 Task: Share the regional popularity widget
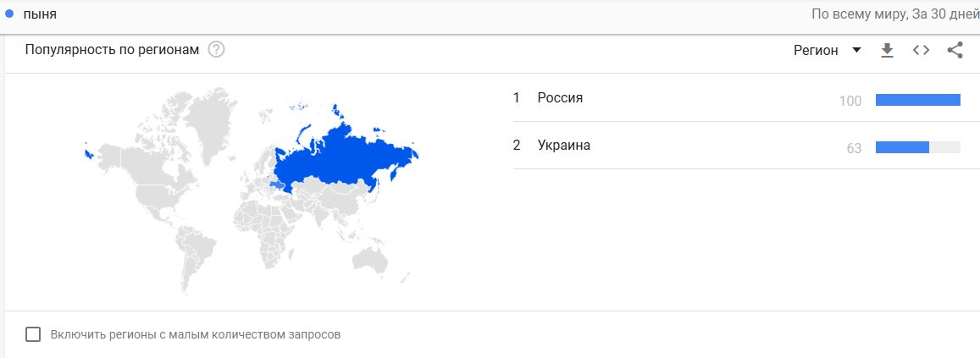pos(955,51)
